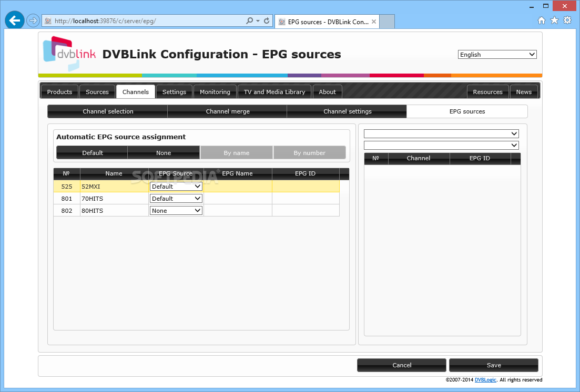Select the 70HITS channel name
Image resolution: width=580 pixels, height=392 pixels.
[93, 199]
